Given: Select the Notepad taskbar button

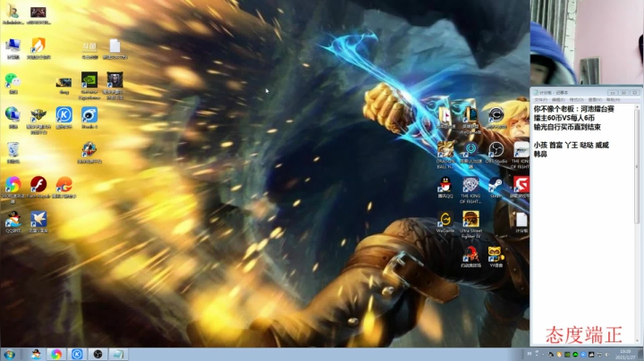Looking at the screenshot, I should tap(118, 354).
